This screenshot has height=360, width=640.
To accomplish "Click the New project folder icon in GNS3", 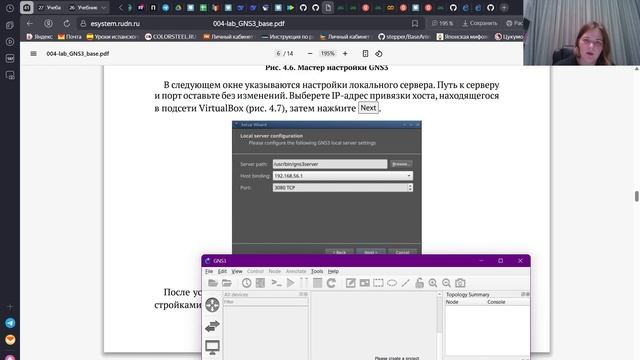I will [213, 283].
